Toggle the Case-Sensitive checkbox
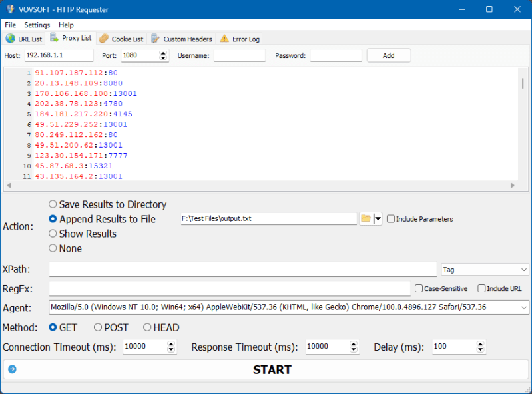Viewport: 532px width, 394px height. pyautogui.click(x=419, y=288)
